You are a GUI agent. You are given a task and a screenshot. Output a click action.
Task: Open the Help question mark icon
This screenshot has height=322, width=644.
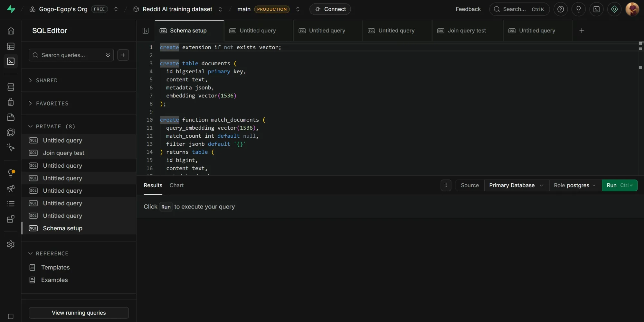coord(561,9)
